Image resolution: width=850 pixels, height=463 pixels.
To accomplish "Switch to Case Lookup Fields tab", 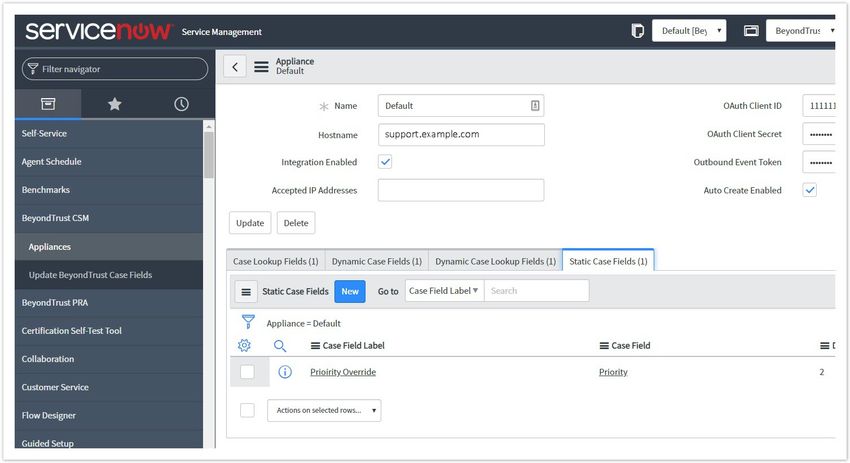I will [x=275, y=261].
